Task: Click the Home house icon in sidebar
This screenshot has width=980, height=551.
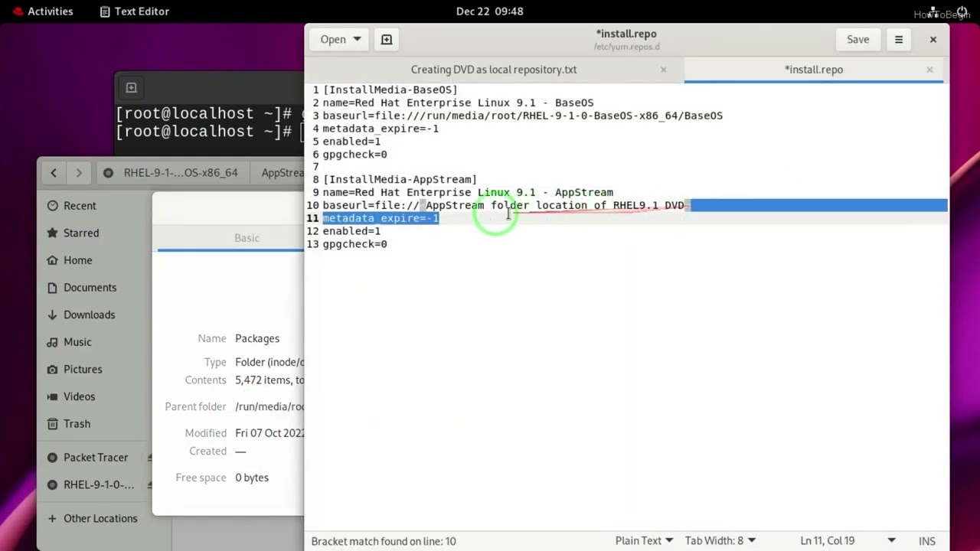Action: (52, 260)
